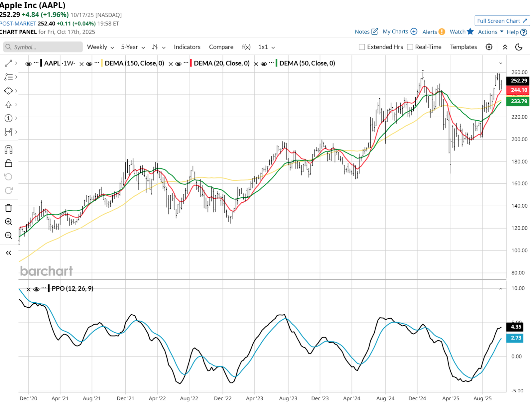This screenshot has width=532, height=403.
Task: Enable the Extended Hrs checkbox
Action: coord(362,47)
